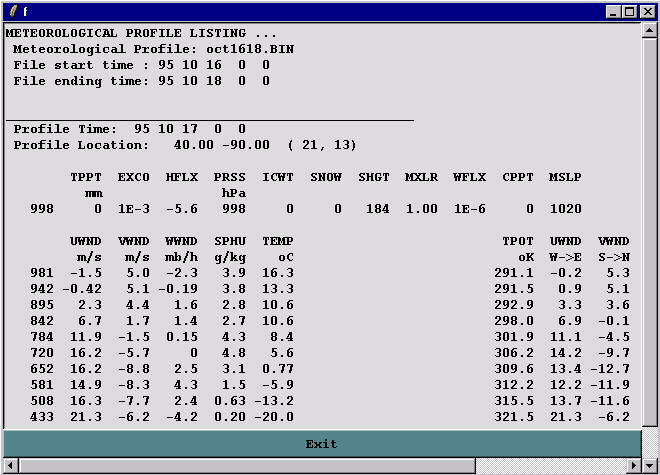This screenshot has width=660, height=475.
Task: Click the Exit button
Action: 321,443
